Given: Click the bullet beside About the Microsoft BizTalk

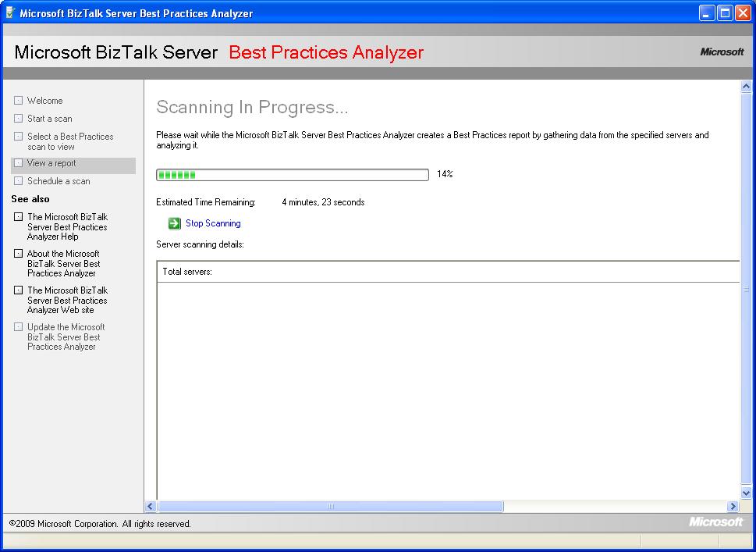Looking at the screenshot, I should point(18,253).
